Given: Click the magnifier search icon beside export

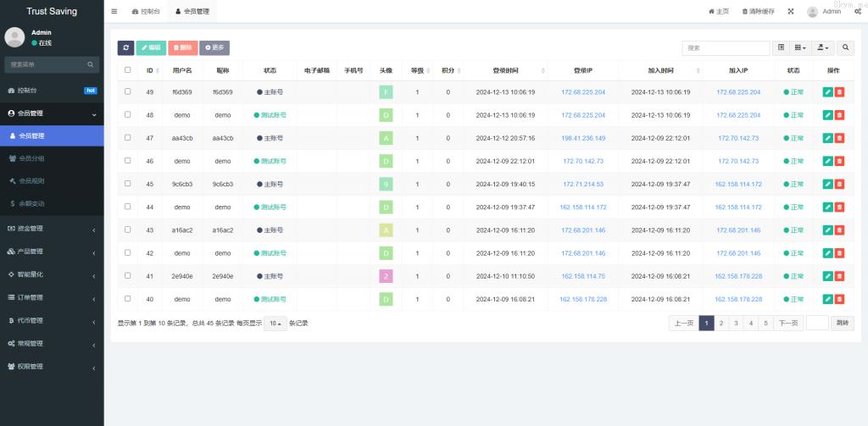Looking at the screenshot, I should [846, 48].
